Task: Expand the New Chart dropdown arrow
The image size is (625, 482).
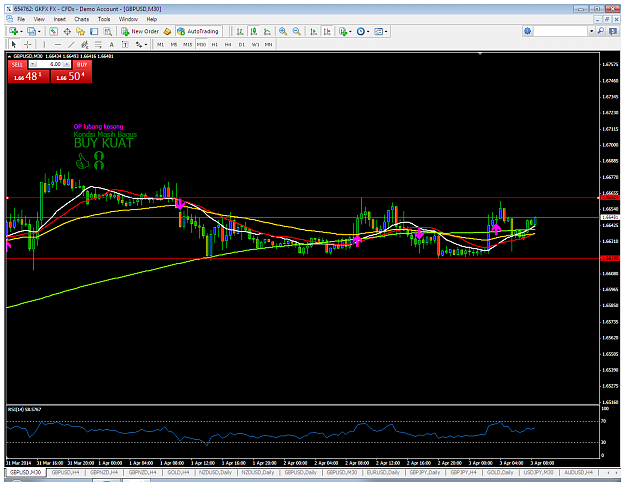Action: pyautogui.click(x=21, y=31)
